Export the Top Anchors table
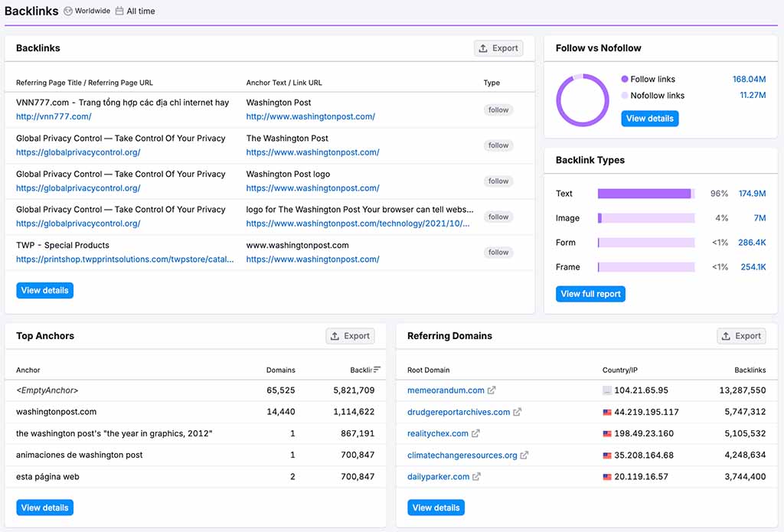 coord(350,336)
